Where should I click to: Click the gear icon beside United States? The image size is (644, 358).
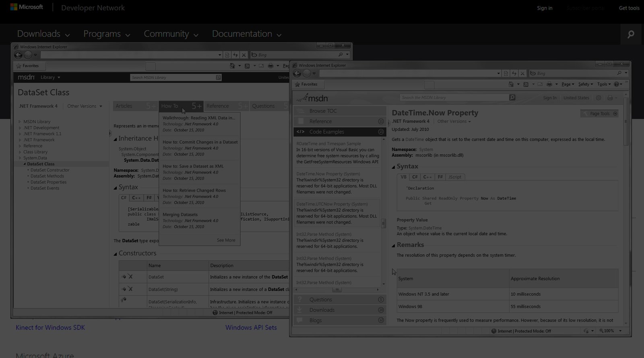(599, 98)
